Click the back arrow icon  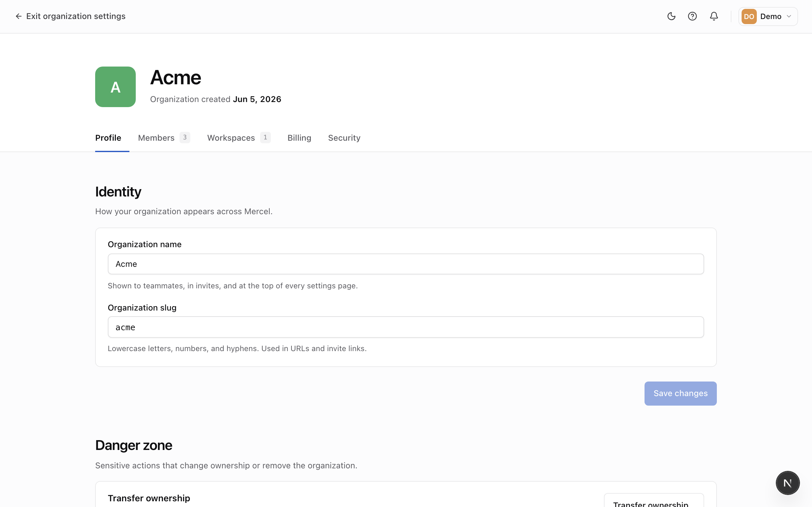click(18, 16)
